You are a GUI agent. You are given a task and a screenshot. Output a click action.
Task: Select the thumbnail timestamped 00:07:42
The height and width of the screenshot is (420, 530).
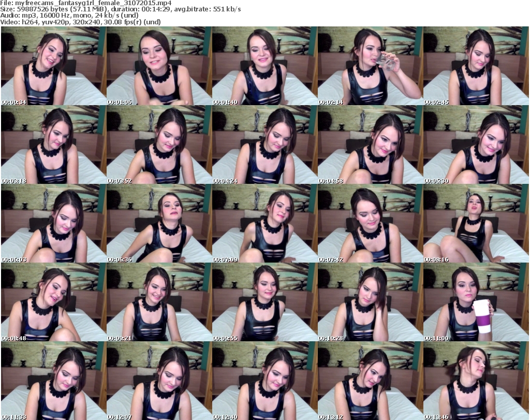(371, 224)
